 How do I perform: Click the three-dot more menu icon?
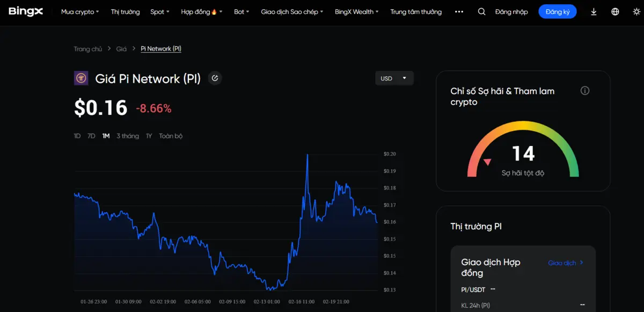[x=459, y=12]
